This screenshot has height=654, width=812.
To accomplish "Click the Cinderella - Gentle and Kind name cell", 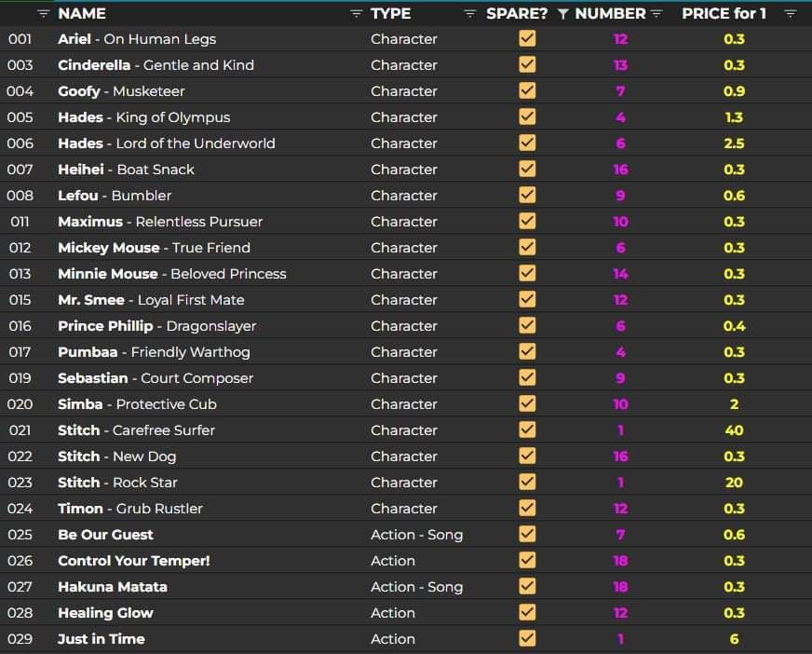I will pos(156,65).
